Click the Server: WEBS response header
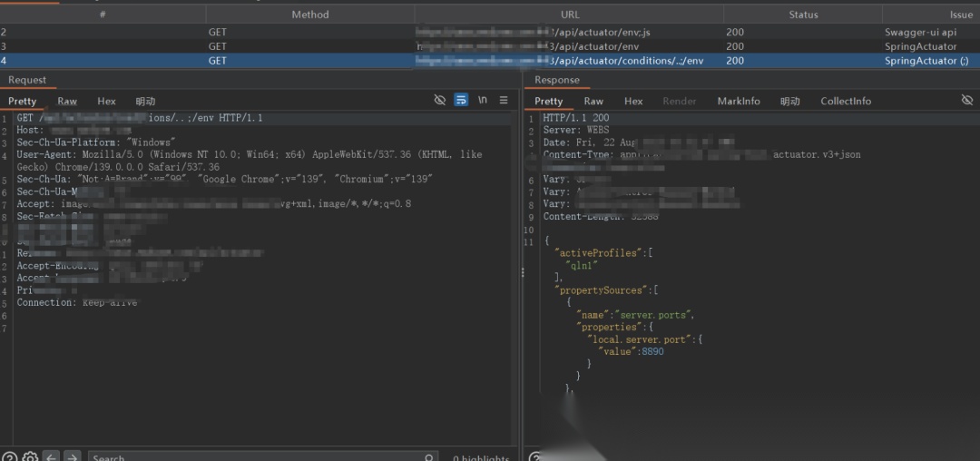The height and width of the screenshot is (461, 980). 575,130
